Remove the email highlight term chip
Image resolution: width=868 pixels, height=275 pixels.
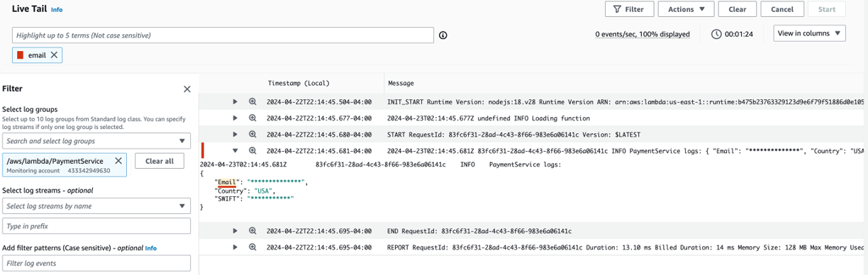click(54, 55)
